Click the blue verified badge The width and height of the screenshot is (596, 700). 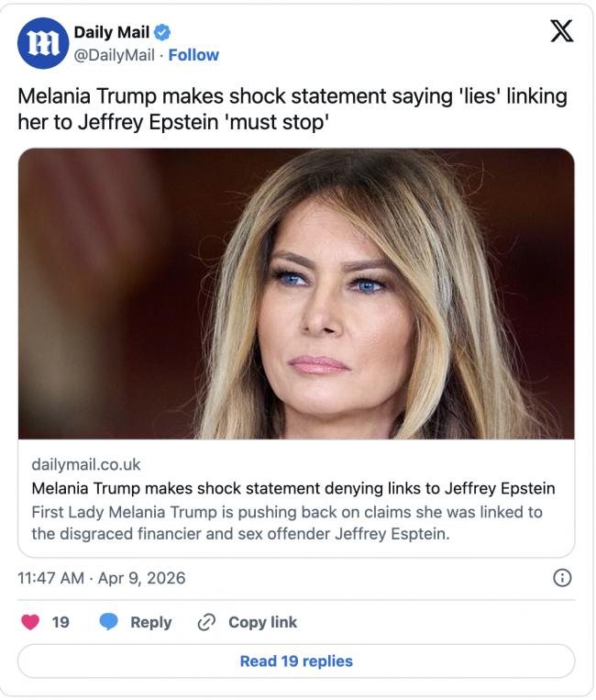(x=163, y=34)
